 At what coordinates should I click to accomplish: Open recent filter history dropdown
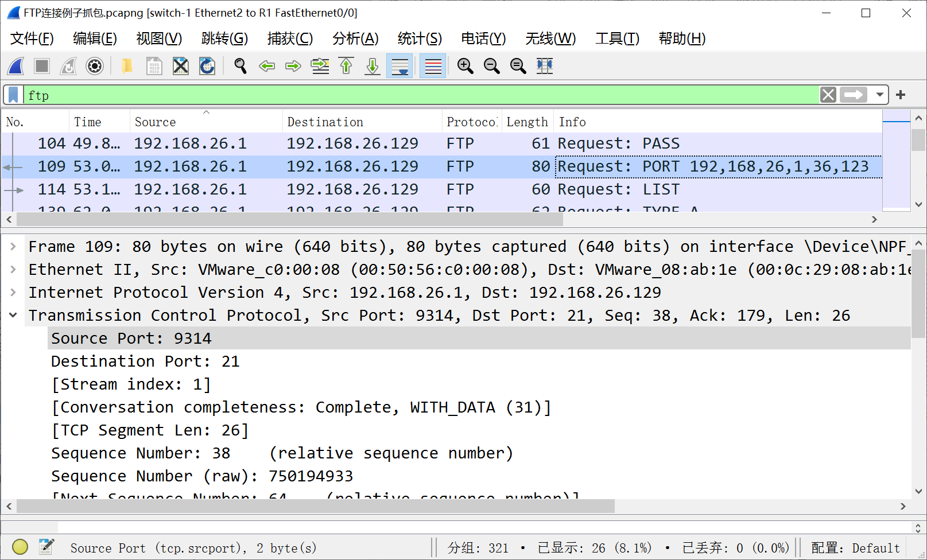[x=879, y=95]
